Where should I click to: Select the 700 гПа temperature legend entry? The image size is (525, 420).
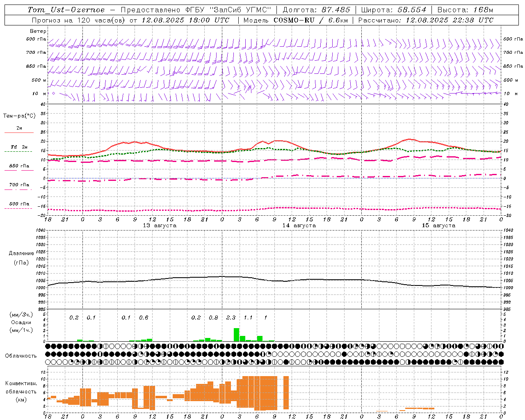[19, 185]
